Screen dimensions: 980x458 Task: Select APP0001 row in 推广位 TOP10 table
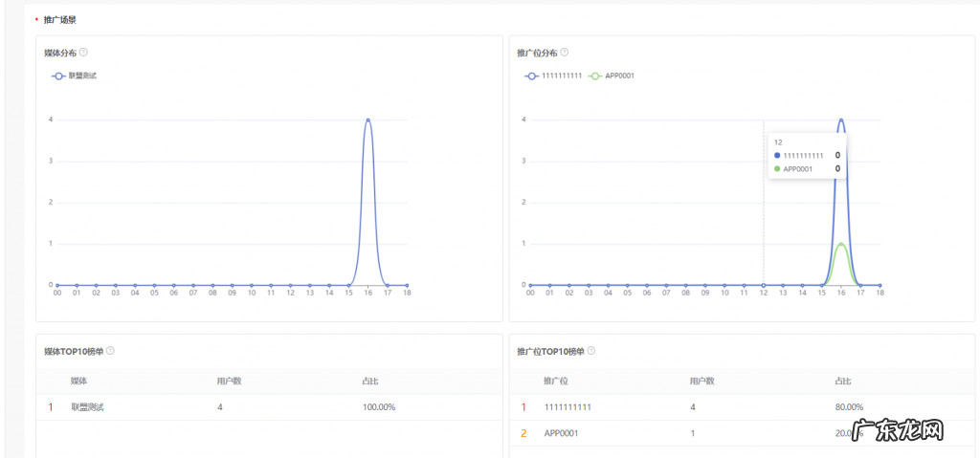point(561,433)
